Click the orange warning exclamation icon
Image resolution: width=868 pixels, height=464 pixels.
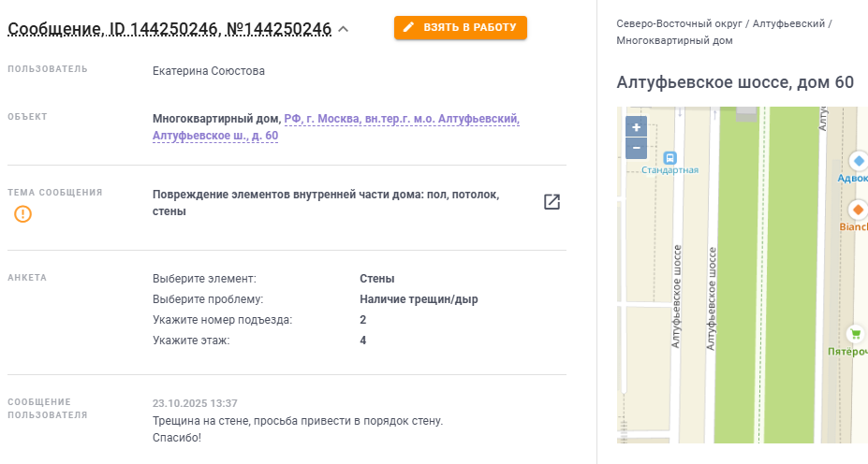23,214
